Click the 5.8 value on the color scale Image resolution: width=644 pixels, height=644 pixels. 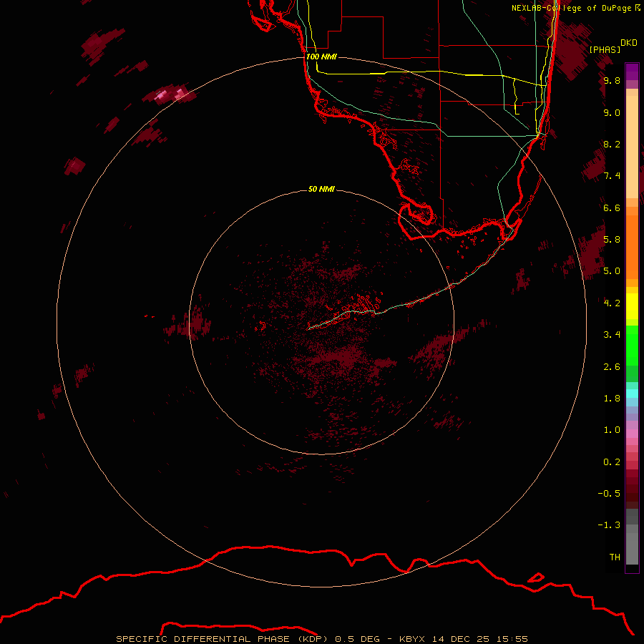click(x=612, y=240)
